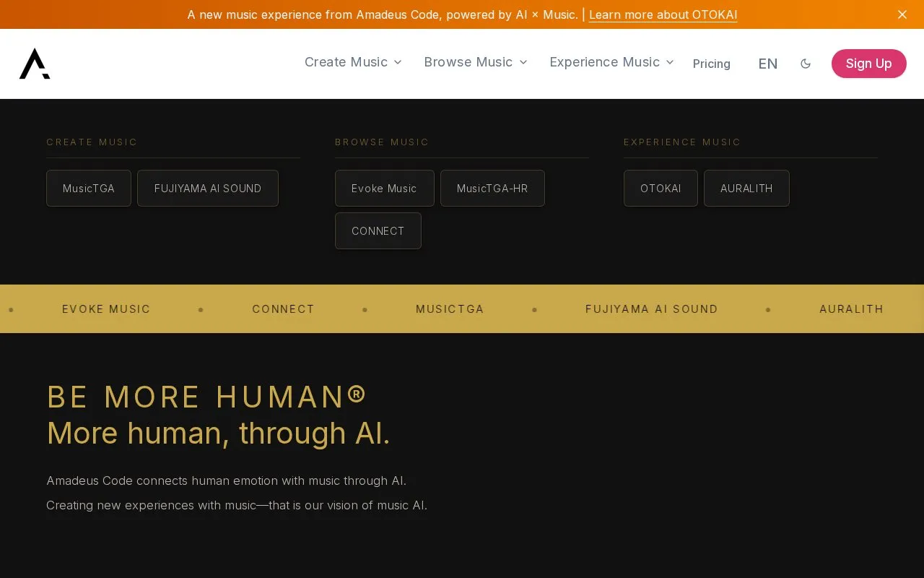Dismiss the orange announcement banner
Screen dimensions: 924x578
click(902, 14)
